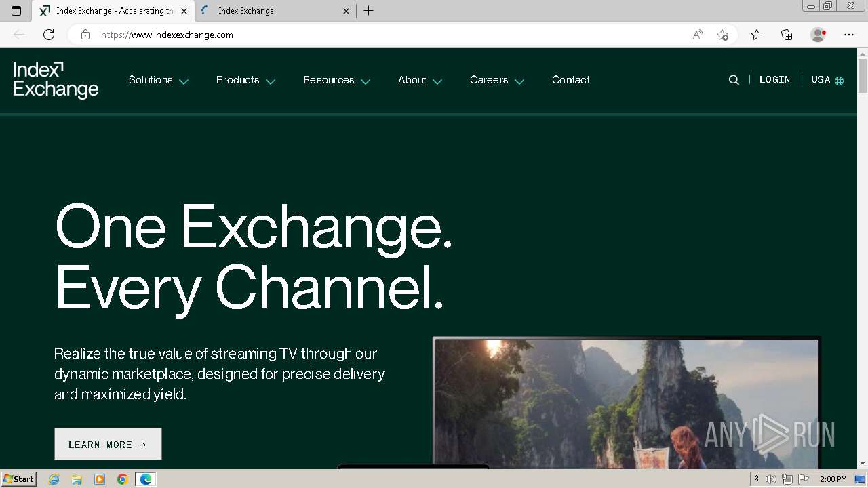
Task: Click the page vertical scrollbar thumb
Action: [863, 76]
